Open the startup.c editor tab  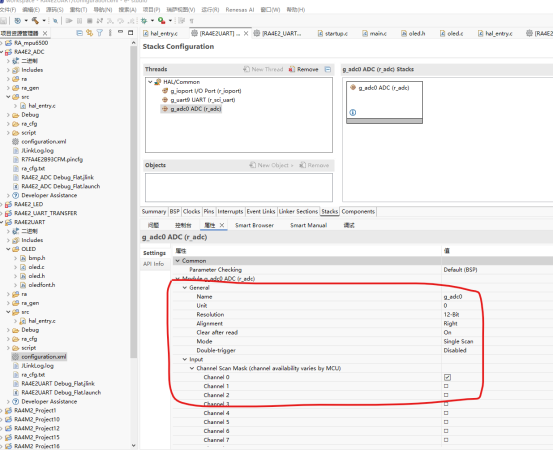332,33
